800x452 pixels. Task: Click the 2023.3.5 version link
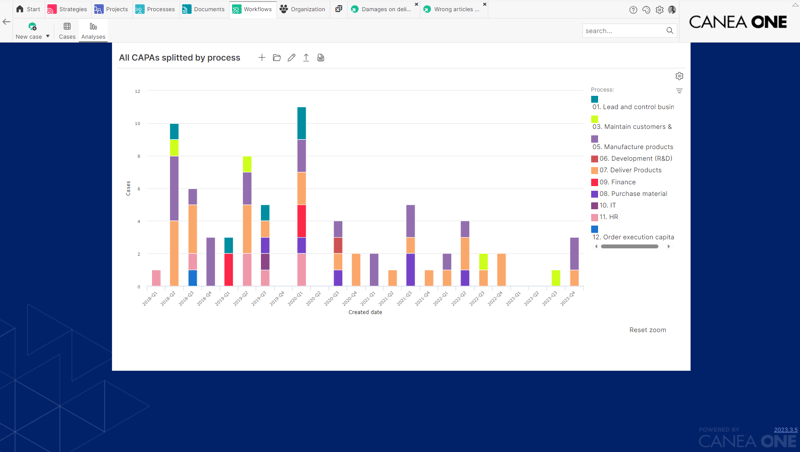click(786, 430)
